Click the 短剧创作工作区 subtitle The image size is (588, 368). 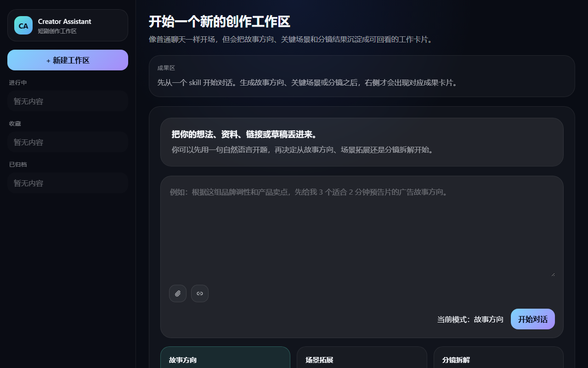[57, 31]
